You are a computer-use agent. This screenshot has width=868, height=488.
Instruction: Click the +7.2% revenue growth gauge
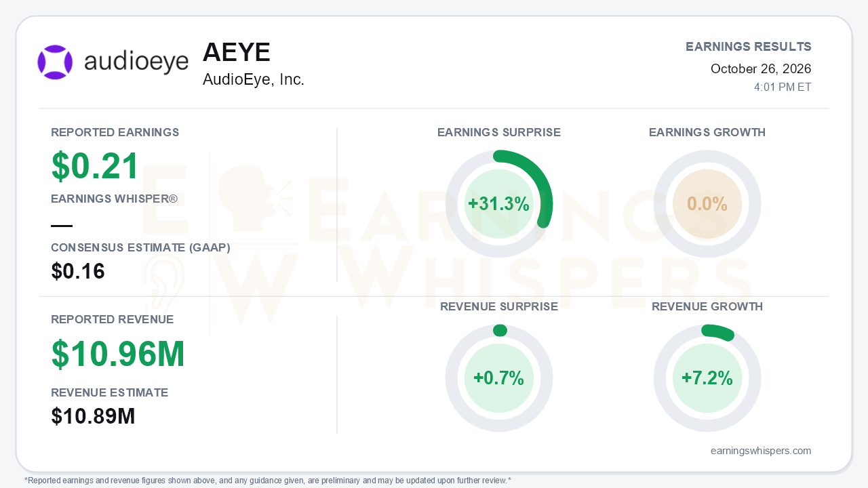(707, 378)
